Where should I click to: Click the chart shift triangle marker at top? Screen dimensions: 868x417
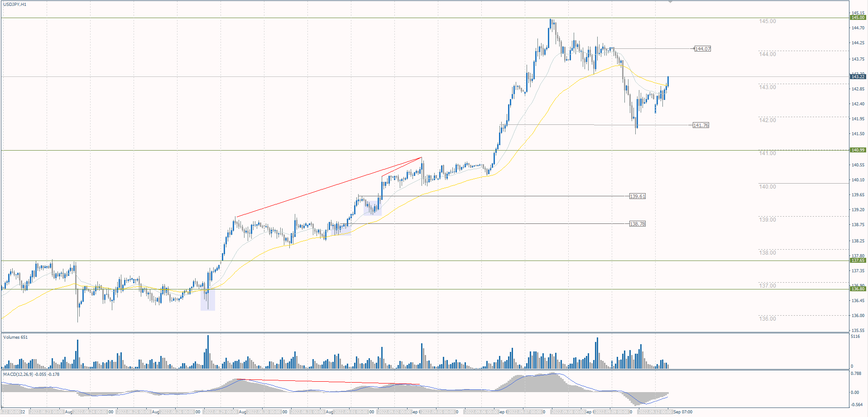[670, 2]
